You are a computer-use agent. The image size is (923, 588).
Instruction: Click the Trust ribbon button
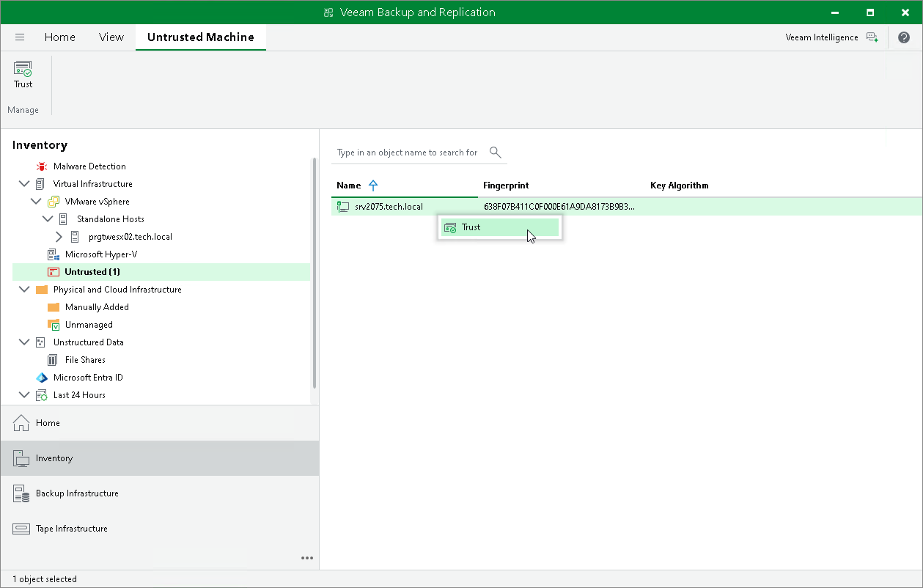23,74
